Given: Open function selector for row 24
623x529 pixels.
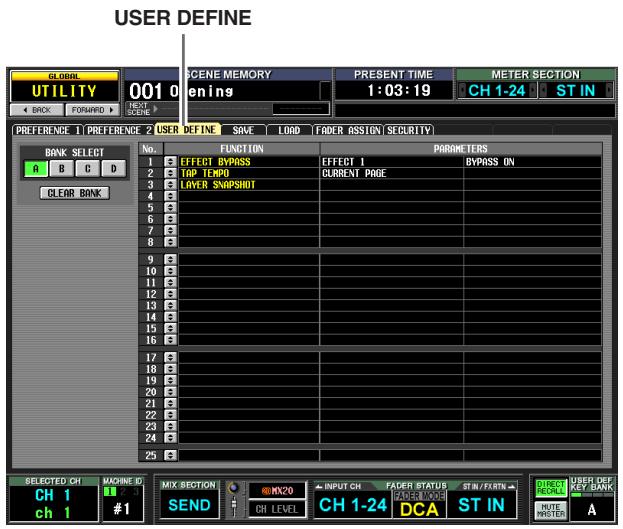Looking at the screenshot, I should [x=170, y=438].
